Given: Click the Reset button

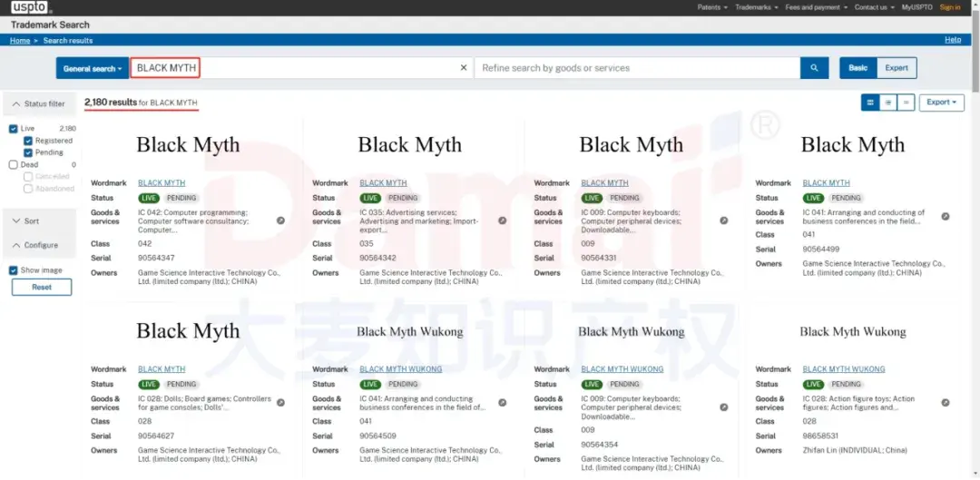Looking at the screenshot, I should click(x=42, y=288).
